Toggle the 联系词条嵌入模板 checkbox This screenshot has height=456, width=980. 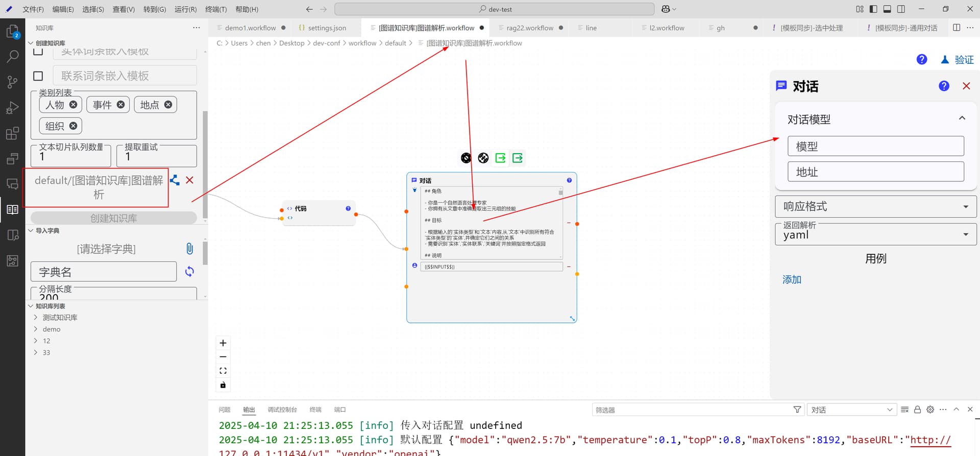(38, 76)
